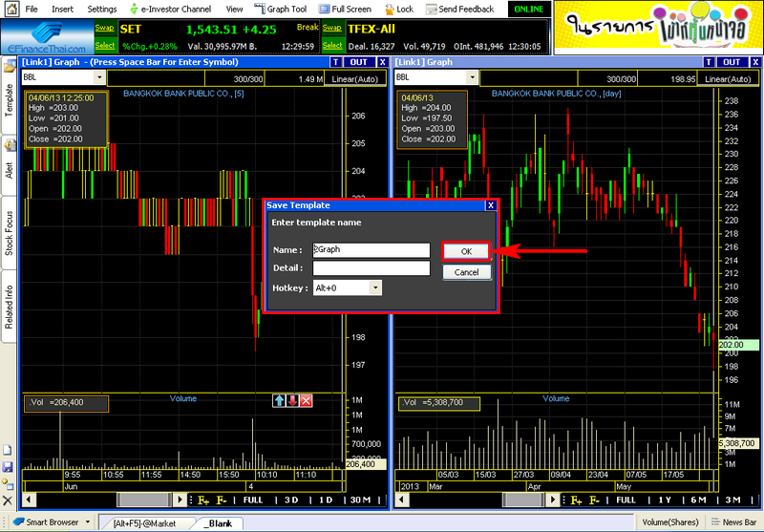Click F+ zoom in on left graph
Viewport: 764px width, 532px height.
[x=203, y=500]
